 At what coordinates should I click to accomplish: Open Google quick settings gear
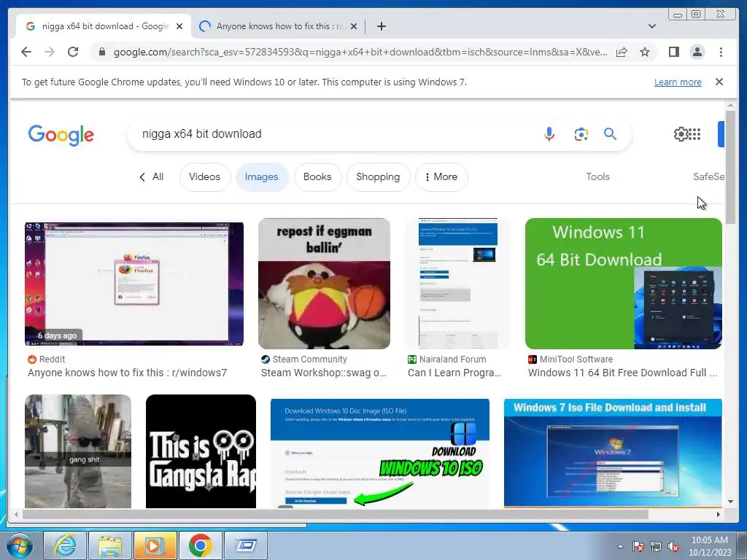(x=681, y=134)
